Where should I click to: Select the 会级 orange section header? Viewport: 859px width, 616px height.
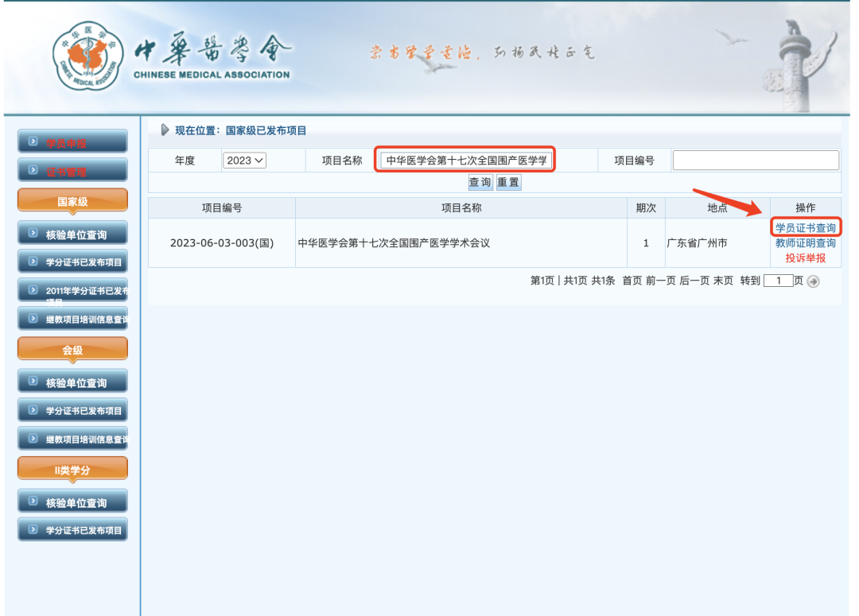[x=73, y=350]
